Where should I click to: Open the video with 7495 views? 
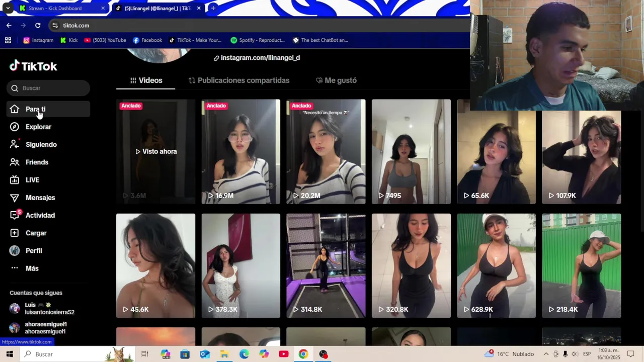[411, 151]
